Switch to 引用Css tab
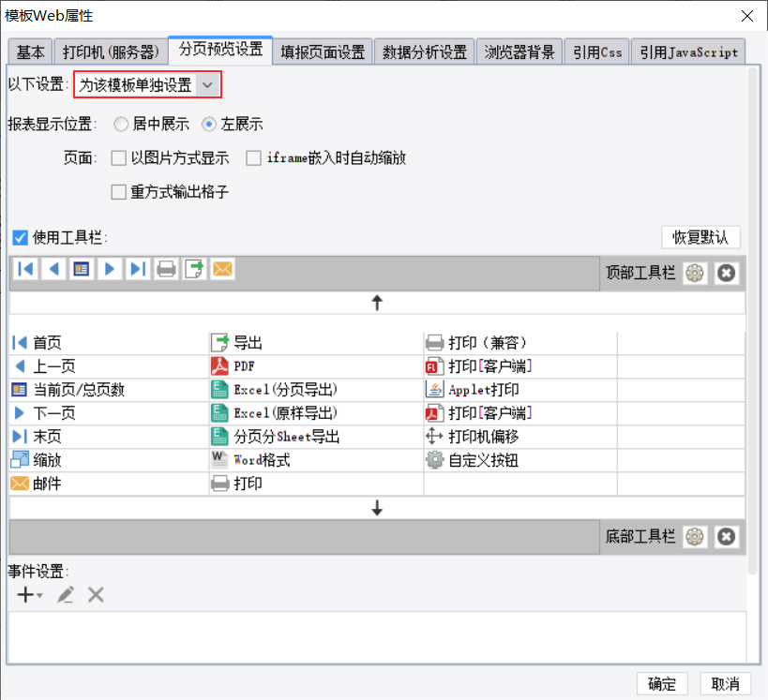 click(597, 52)
